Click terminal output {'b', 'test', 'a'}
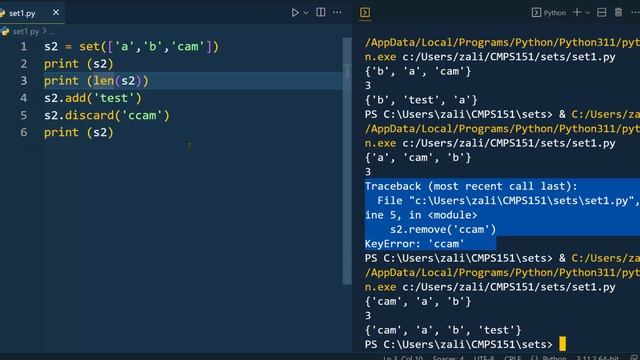Screen dimensions: 640x360 (421, 100)
